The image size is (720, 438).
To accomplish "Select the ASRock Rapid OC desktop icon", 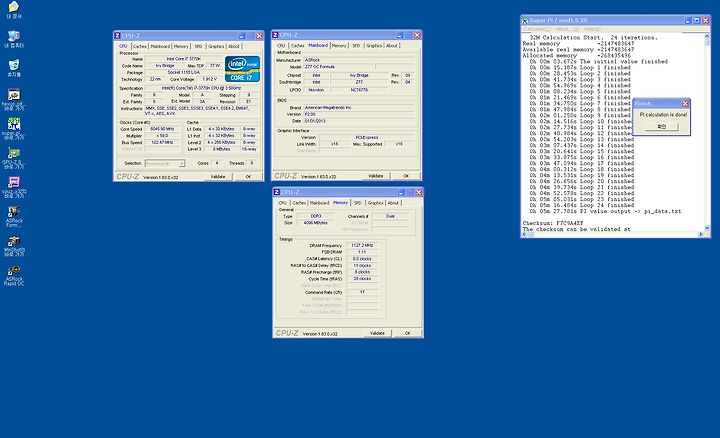I will pyautogui.click(x=14, y=275).
